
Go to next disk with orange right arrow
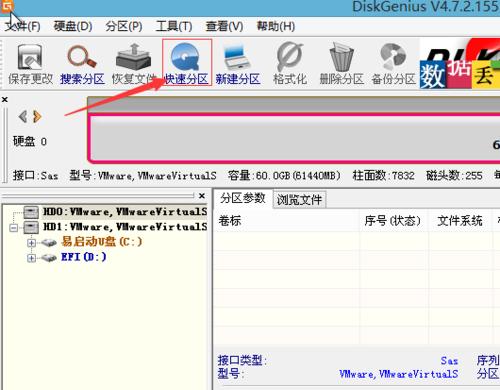click(37, 117)
